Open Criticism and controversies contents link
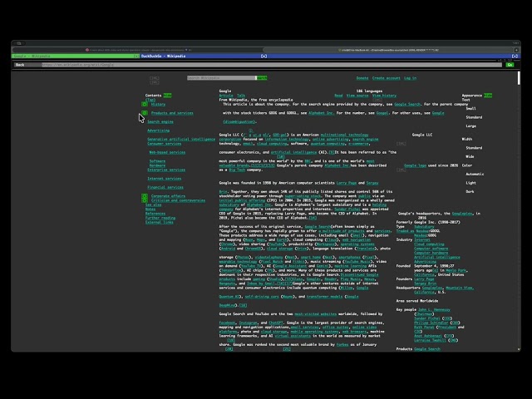 click(178, 200)
